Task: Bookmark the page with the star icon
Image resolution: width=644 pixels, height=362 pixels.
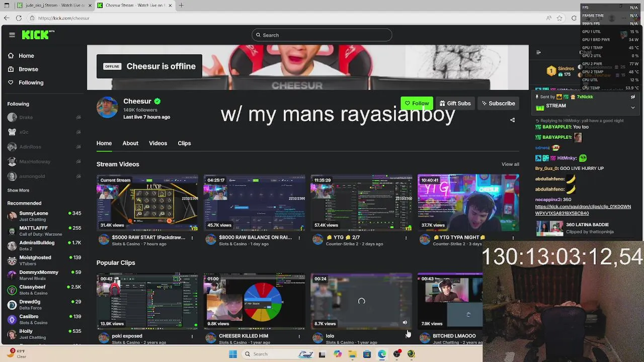Action: click(x=559, y=18)
